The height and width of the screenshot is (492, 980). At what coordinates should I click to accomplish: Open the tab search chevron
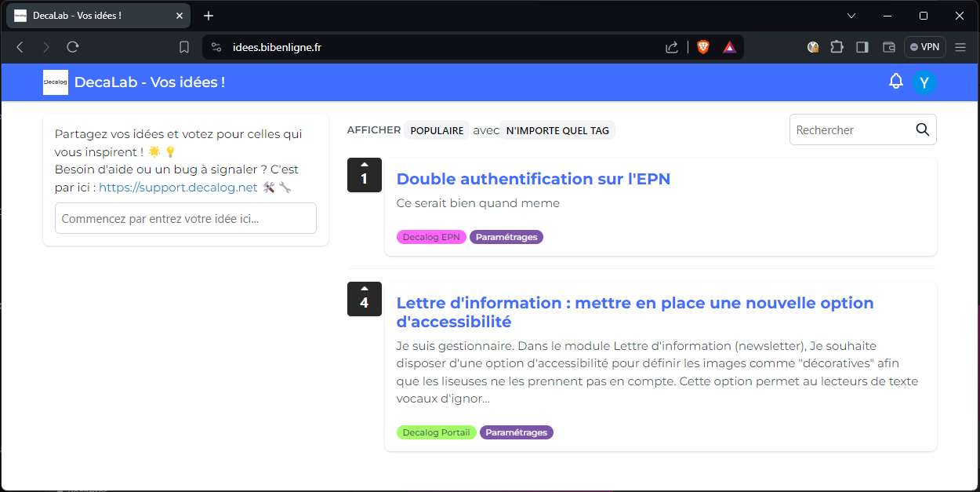tap(852, 16)
